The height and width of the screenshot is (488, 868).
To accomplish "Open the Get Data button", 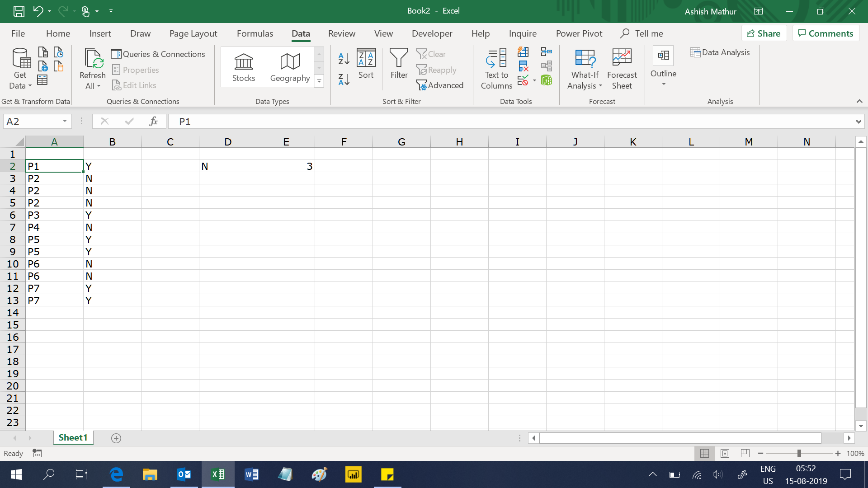I will tap(20, 69).
